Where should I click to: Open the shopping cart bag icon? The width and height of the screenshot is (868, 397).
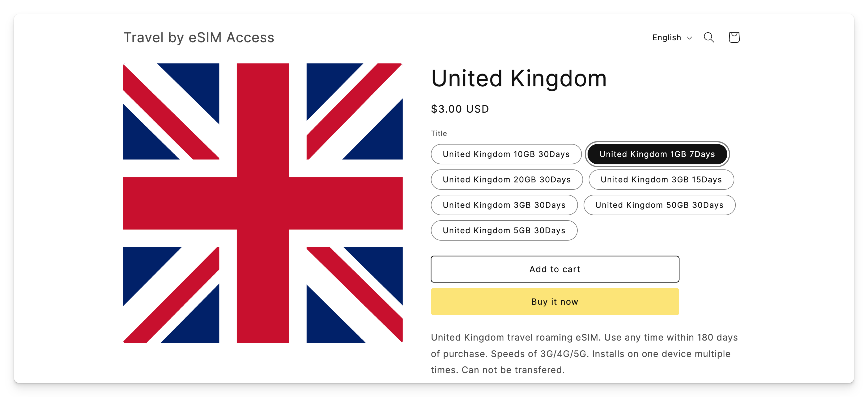coord(734,37)
